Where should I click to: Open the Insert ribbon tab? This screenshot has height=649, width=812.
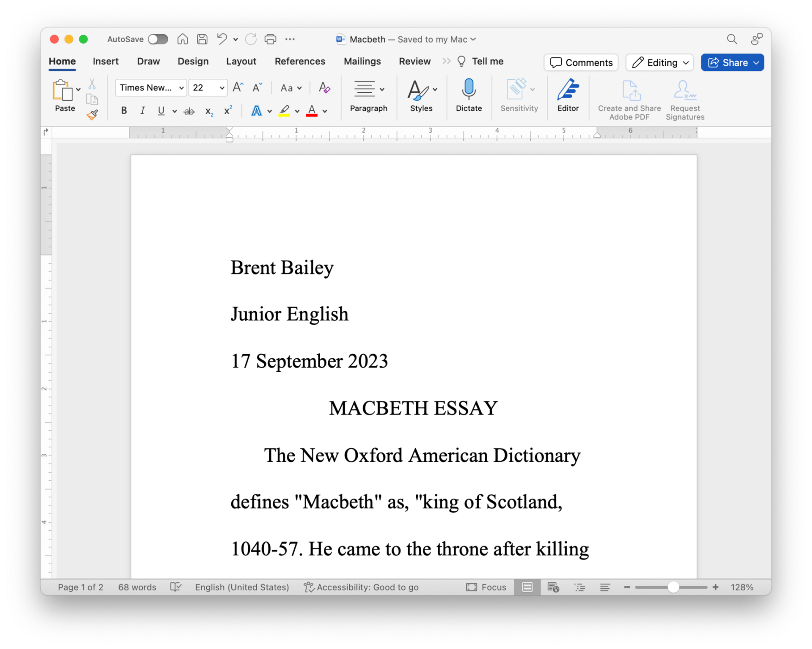106,61
